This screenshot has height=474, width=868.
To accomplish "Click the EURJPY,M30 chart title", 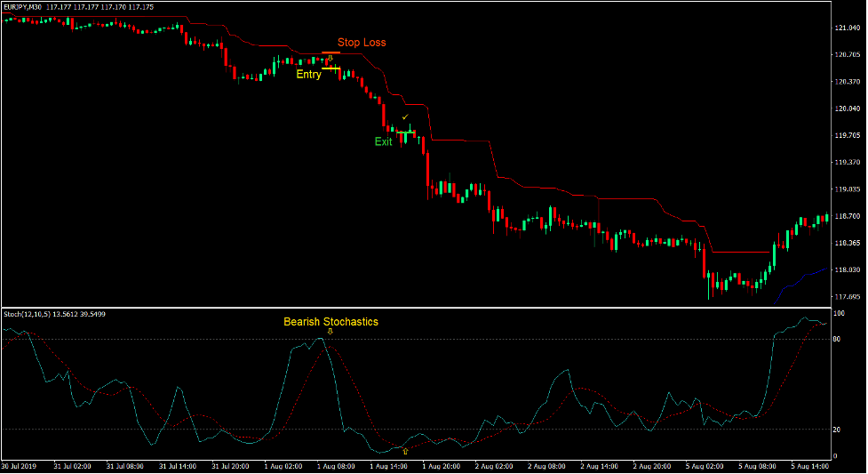I will coord(26,7).
